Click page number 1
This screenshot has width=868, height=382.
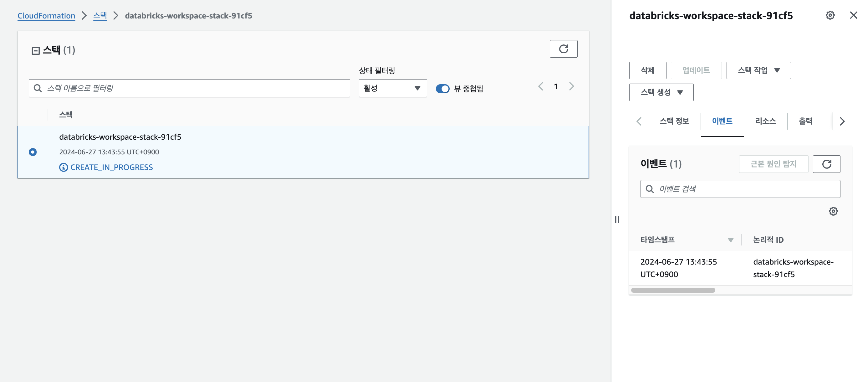tap(556, 87)
